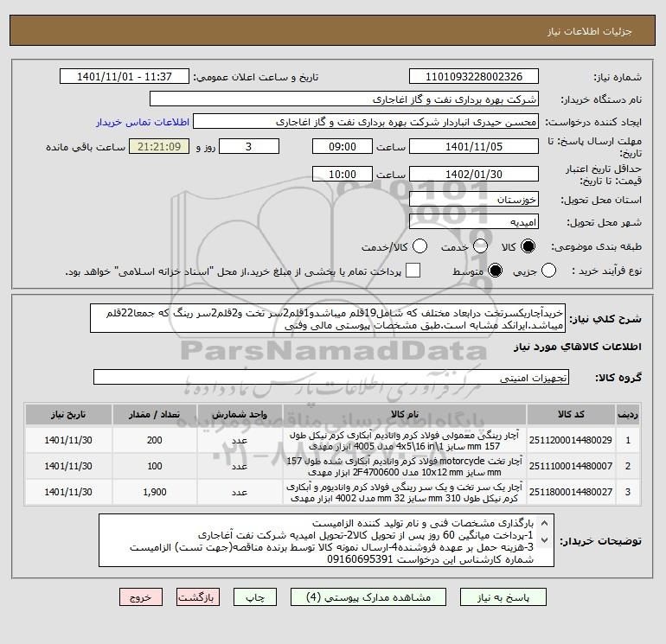Click the کد کالا column header
Viewport: 666px width, 644px height.
[x=571, y=414]
